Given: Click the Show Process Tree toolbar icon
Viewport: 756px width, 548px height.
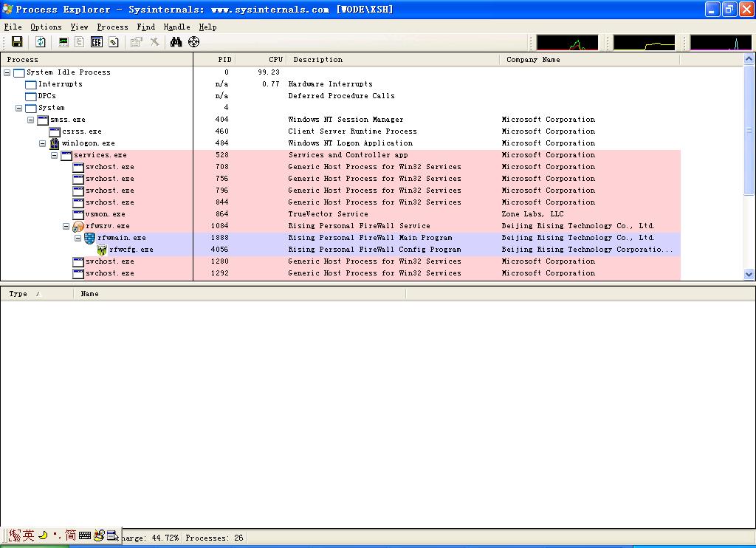Looking at the screenshot, I should (80, 42).
